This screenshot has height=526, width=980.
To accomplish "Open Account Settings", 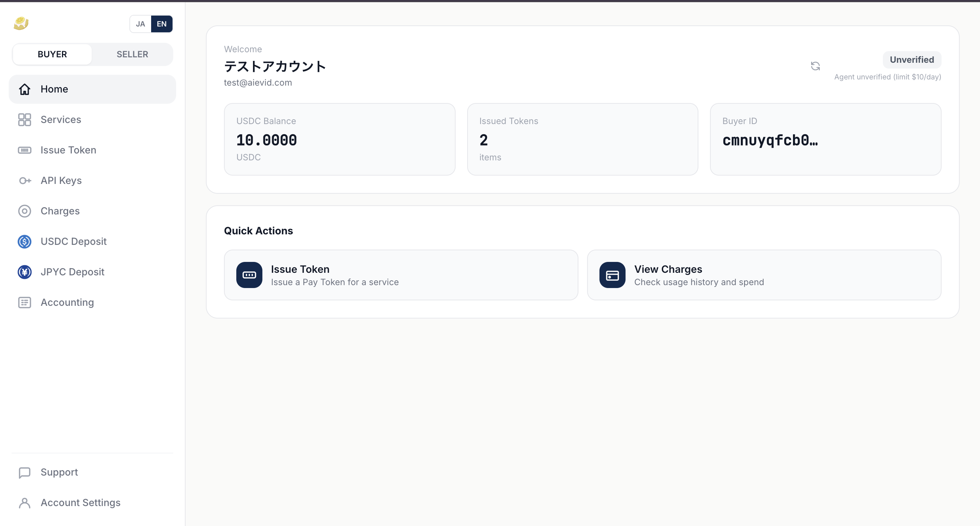I will pyautogui.click(x=92, y=503).
